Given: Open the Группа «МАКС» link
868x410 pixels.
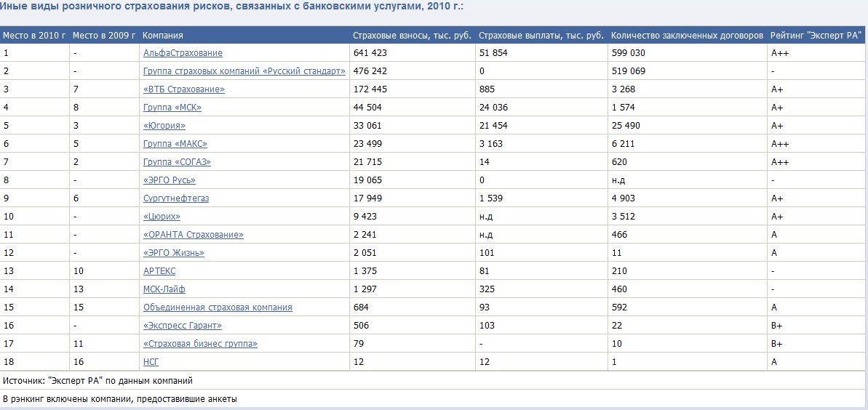Looking at the screenshot, I should click(x=175, y=144).
